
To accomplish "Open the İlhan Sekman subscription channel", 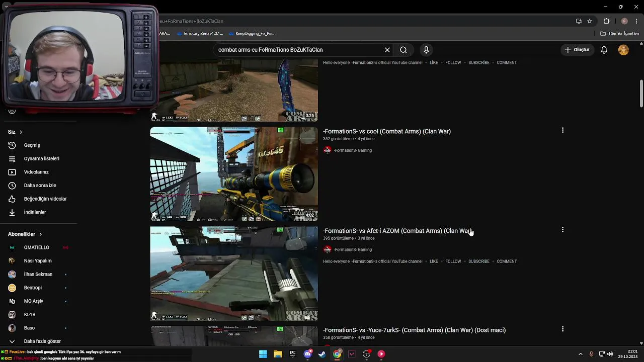I will coord(39,274).
